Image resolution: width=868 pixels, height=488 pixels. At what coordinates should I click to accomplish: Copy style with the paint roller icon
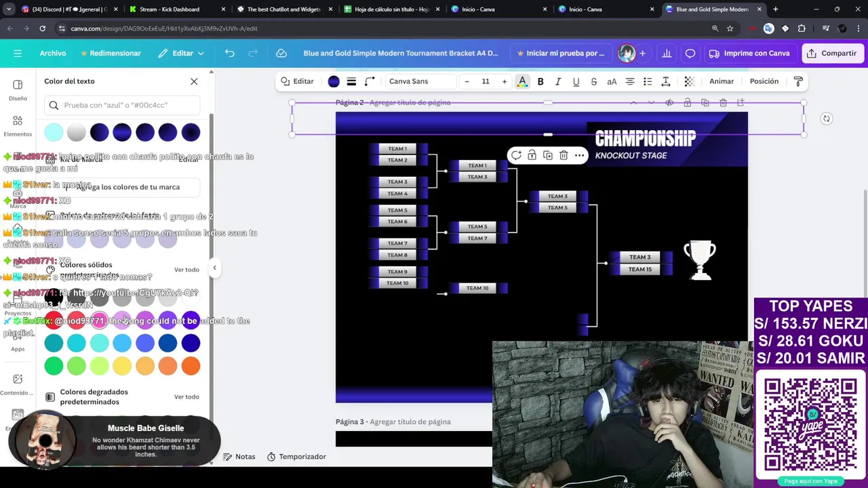pos(798,81)
